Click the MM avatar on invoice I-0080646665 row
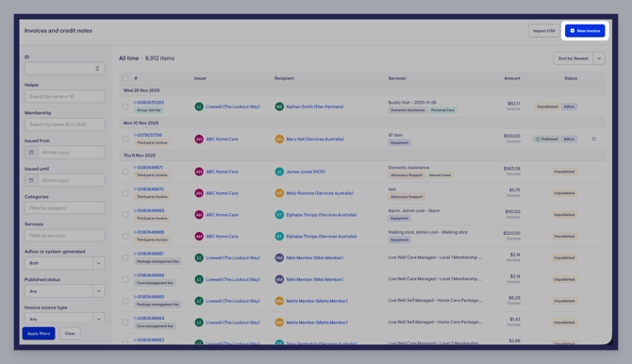 [279, 301]
